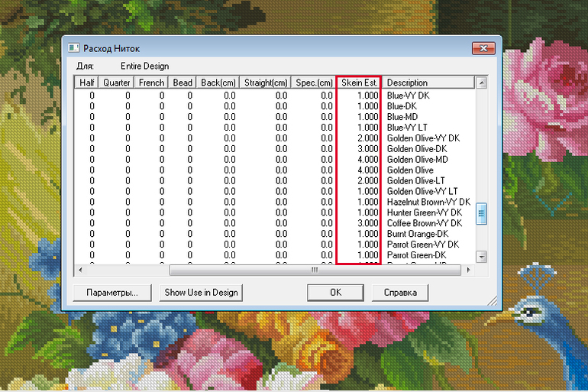
Task: Sort by the Skein Est. column header
Action: click(358, 83)
